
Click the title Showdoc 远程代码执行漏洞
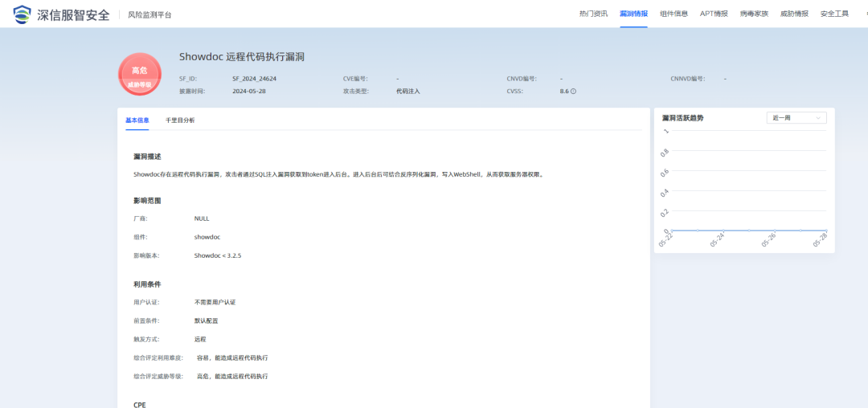pyautogui.click(x=242, y=57)
